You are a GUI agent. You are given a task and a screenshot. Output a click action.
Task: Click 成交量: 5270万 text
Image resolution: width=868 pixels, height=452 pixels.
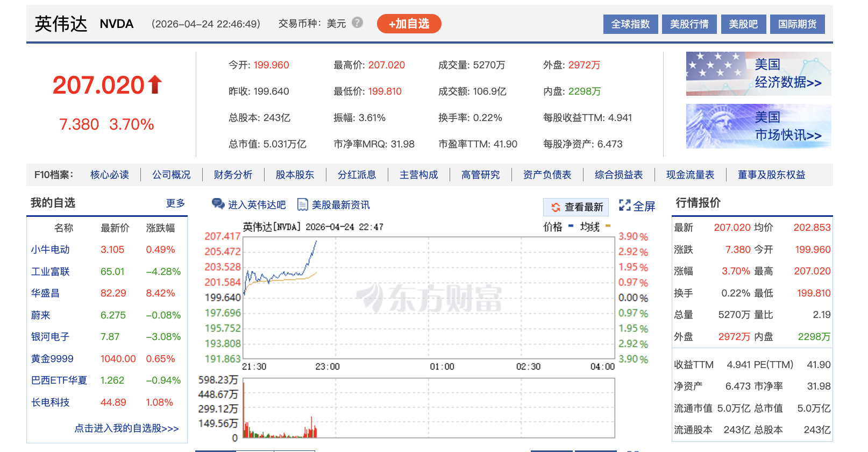click(472, 65)
